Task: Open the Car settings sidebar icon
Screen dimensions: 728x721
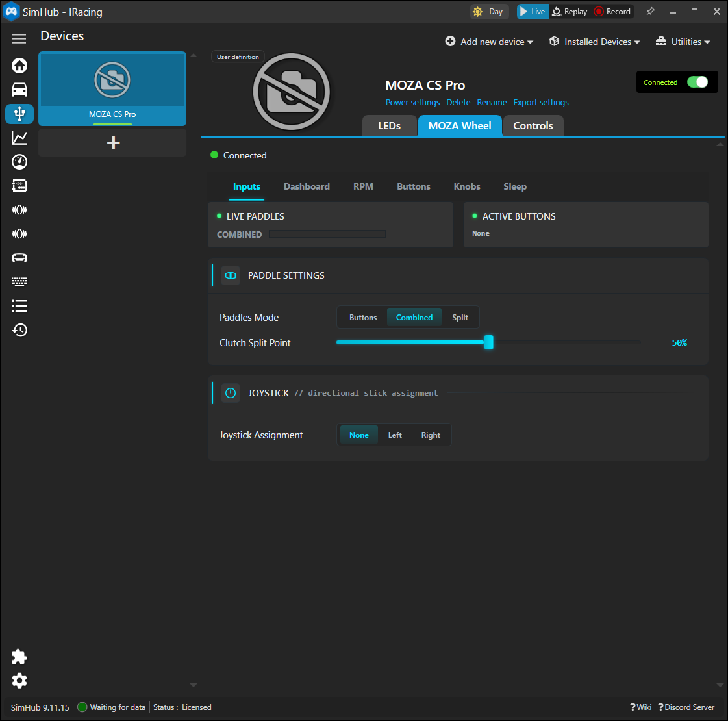Action: (x=19, y=90)
